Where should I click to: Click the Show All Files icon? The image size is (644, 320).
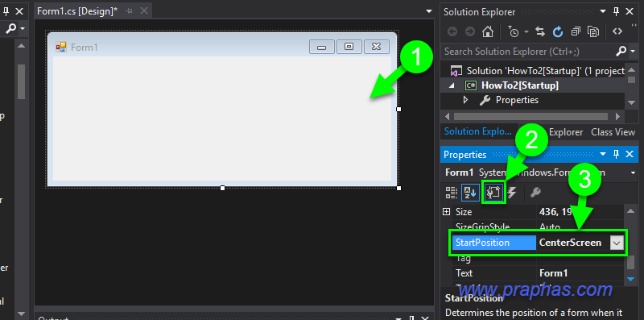coord(592,31)
